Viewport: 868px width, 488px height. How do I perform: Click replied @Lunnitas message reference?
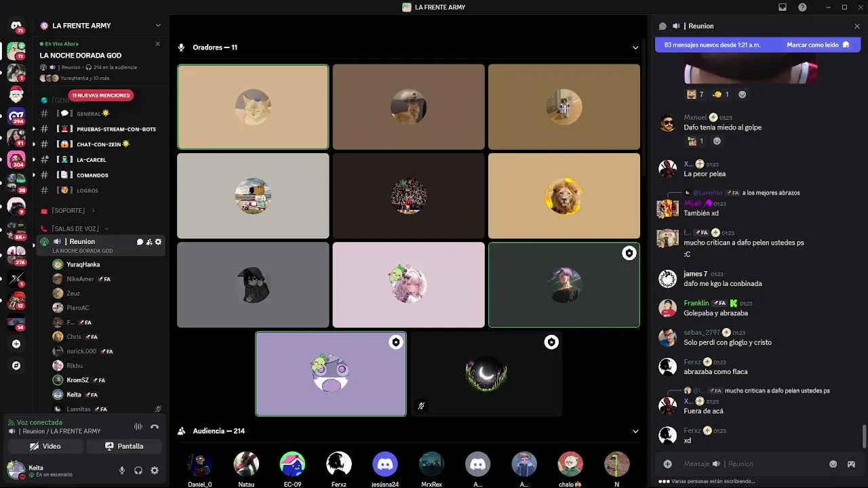(x=746, y=192)
